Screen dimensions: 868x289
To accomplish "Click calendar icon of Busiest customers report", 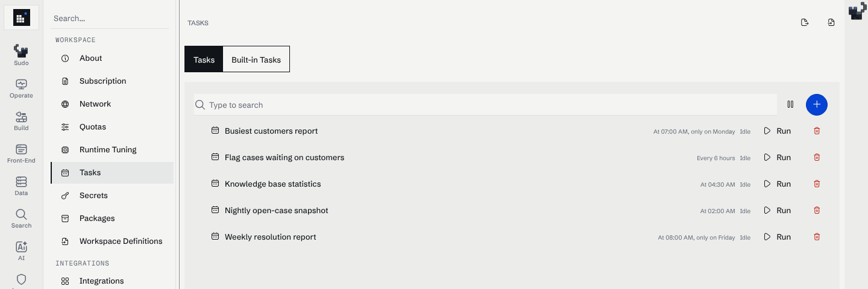I will (215, 131).
